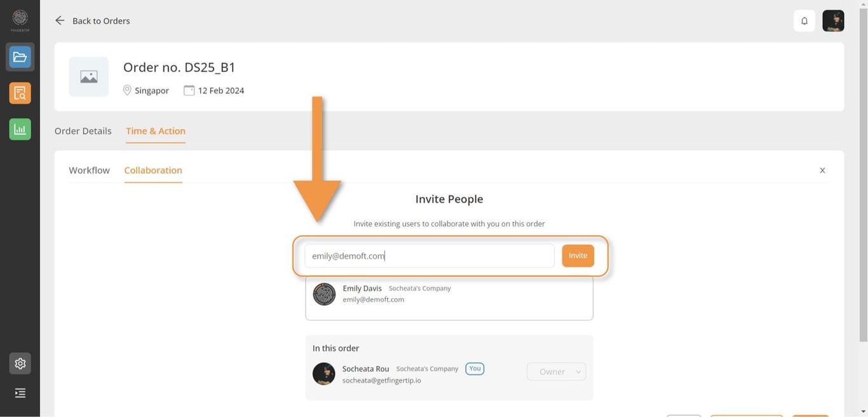The image size is (868, 417).
Task: Switch to the Order Details tab
Action: 83,131
